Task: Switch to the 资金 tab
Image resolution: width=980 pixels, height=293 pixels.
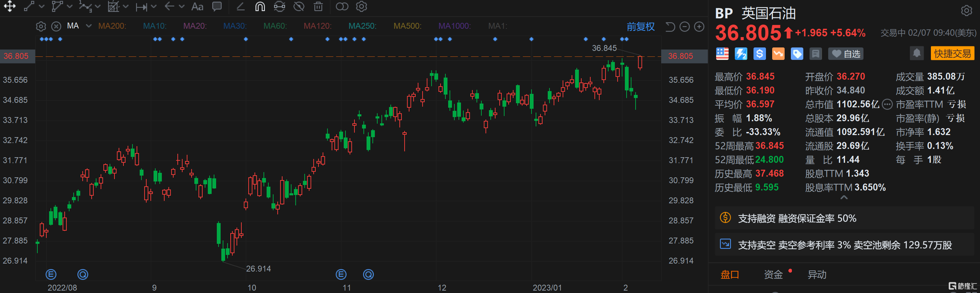Action: [x=773, y=274]
